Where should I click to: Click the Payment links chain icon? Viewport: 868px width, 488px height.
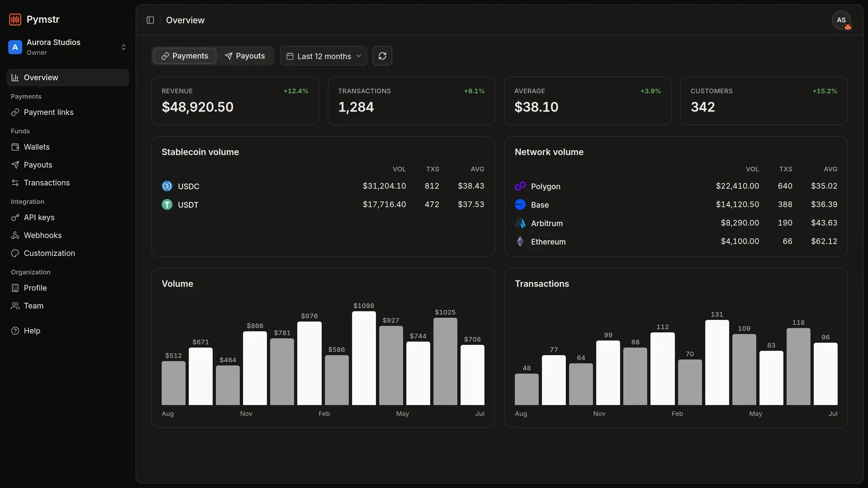(x=15, y=112)
